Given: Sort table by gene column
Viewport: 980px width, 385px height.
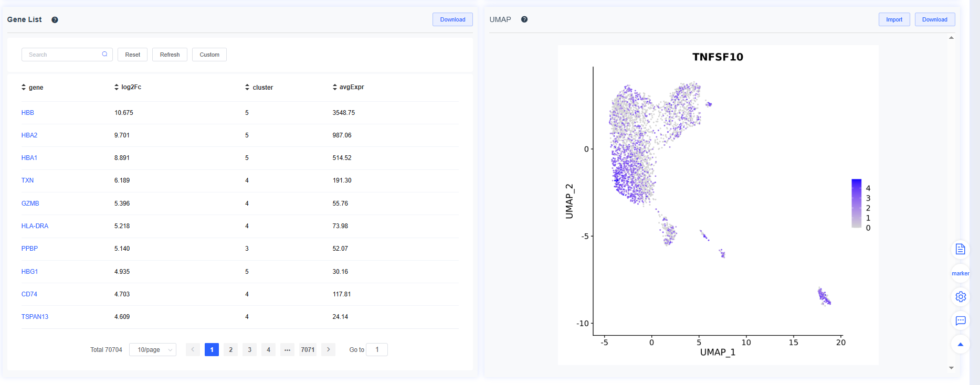Looking at the screenshot, I should click(x=24, y=87).
